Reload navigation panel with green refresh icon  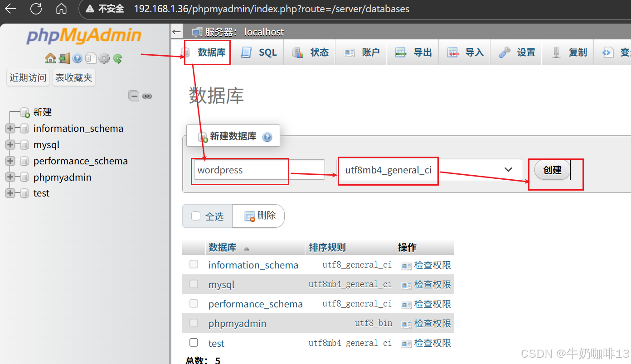point(118,58)
